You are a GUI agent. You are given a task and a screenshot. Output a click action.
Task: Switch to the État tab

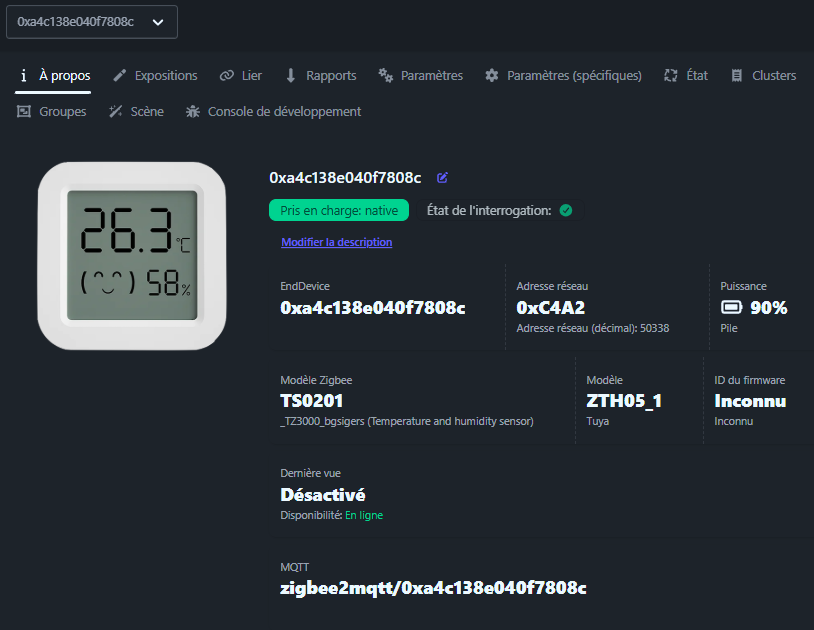tap(686, 76)
